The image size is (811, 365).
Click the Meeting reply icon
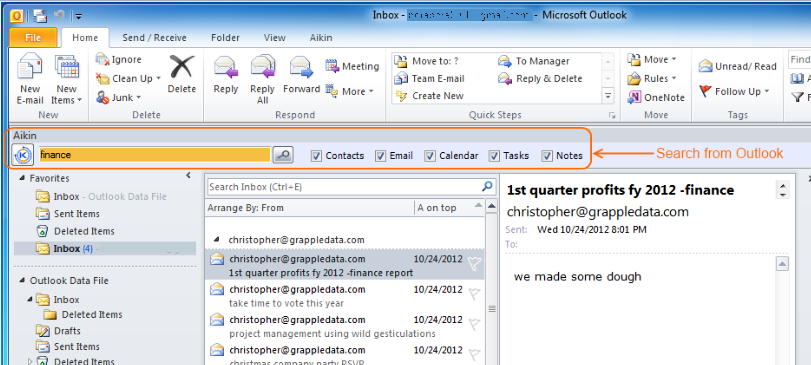pos(332,66)
